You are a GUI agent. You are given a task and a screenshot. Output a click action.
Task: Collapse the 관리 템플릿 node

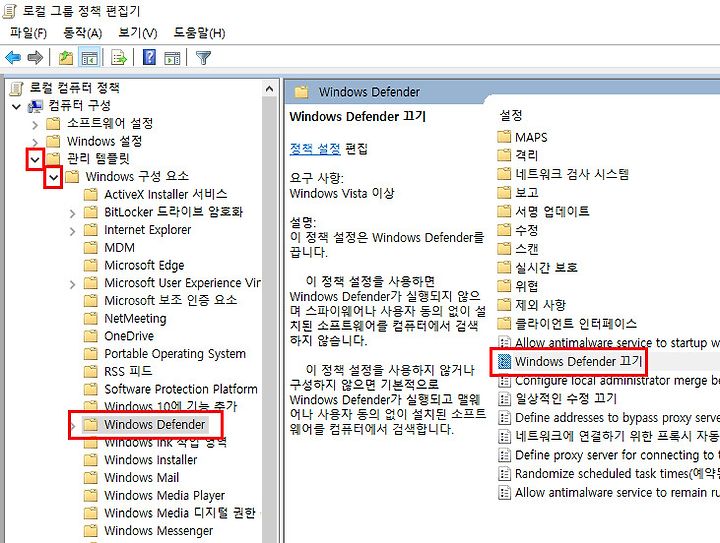coord(35,160)
